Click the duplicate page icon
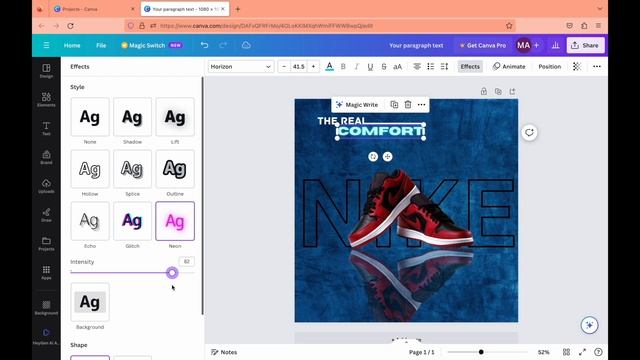The width and height of the screenshot is (640, 360). pyautogui.click(x=498, y=91)
